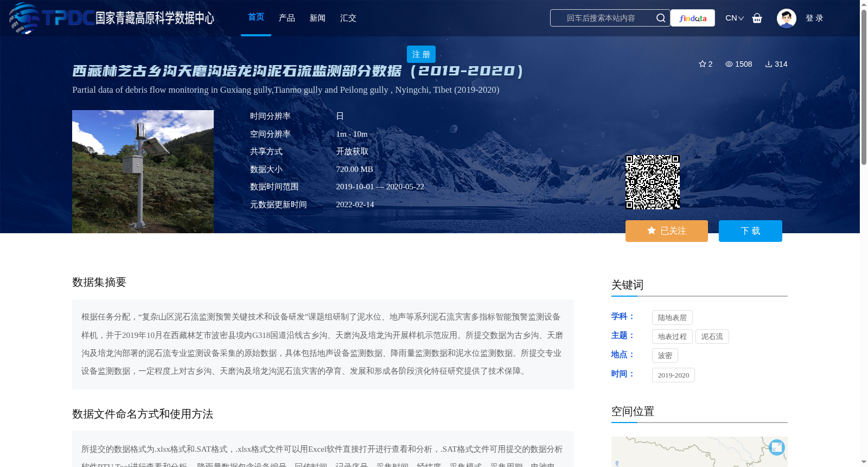This screenshot has width=868, height=467.
Task: Open the shopping basket icon
Action: [x=757, y=18]
